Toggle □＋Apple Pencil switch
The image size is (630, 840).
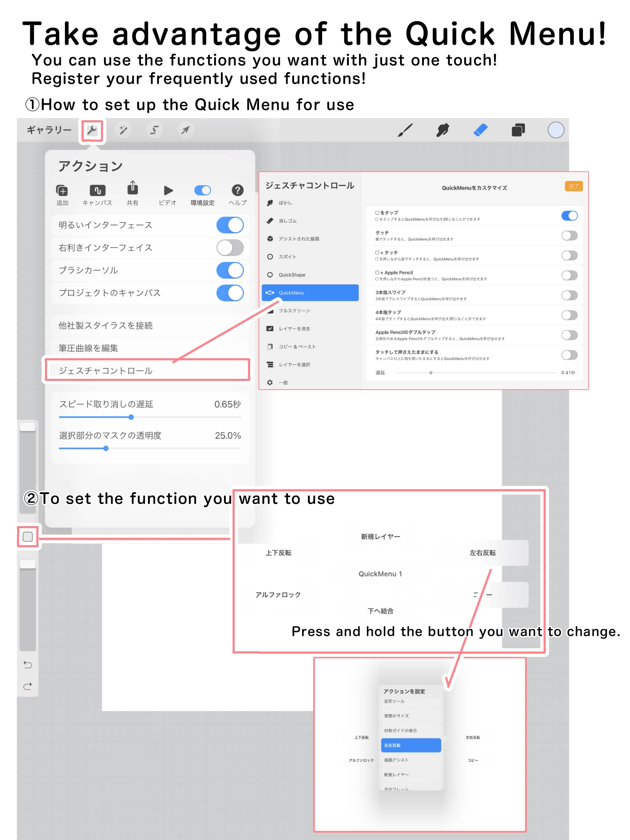click(569, 276)
